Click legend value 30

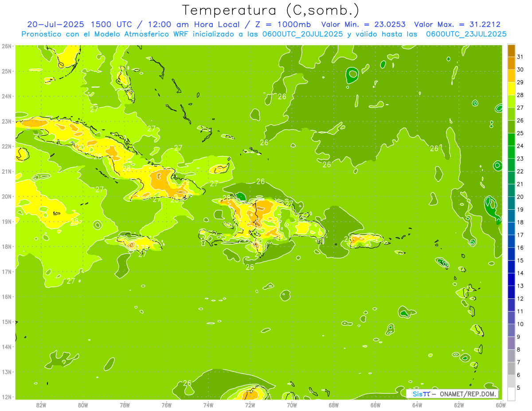[x=520, y=69]
